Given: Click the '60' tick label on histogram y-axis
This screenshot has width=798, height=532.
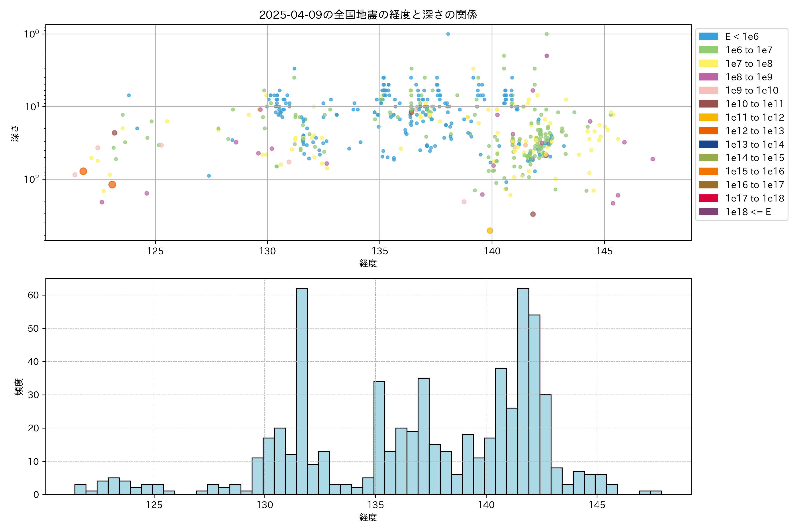Looking at the screenshot, I should 33,295.
